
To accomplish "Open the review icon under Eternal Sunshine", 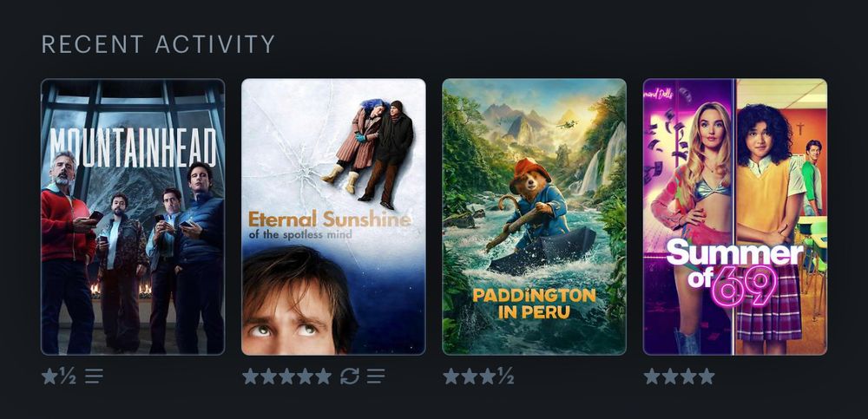I will coord(376,376).
